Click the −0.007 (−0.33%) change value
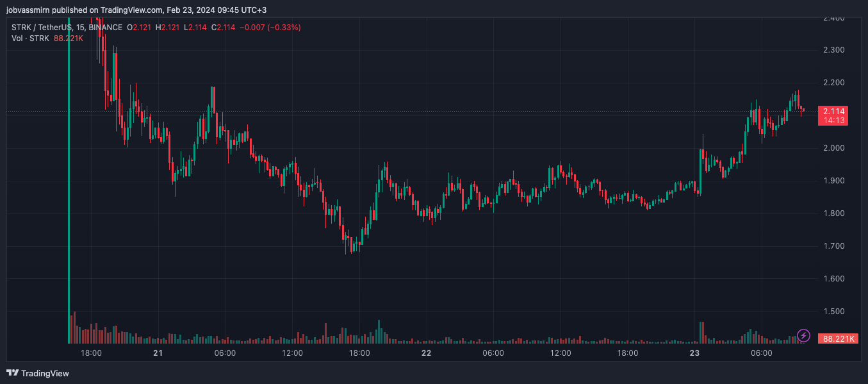 coord(270,28)
